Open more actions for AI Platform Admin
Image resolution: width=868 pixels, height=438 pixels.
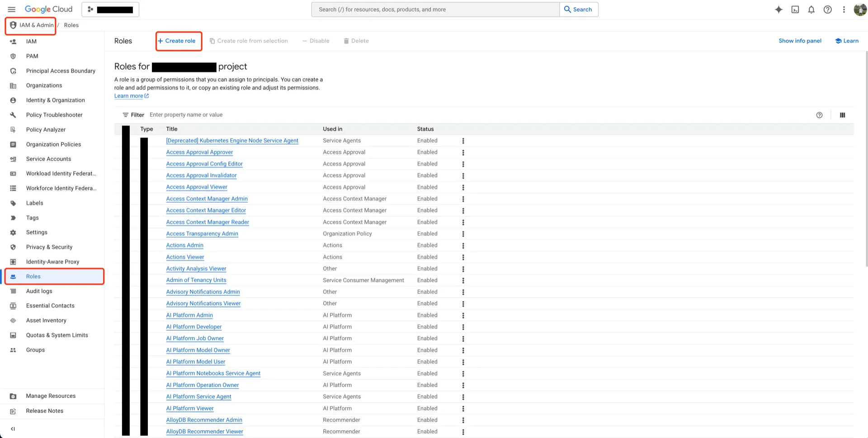[x=463, y=315]
